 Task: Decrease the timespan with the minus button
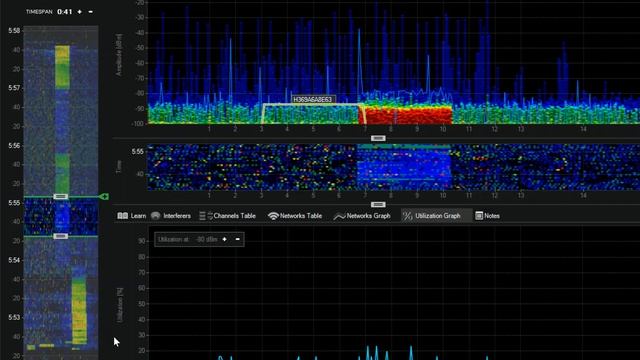tap(91, 12)
